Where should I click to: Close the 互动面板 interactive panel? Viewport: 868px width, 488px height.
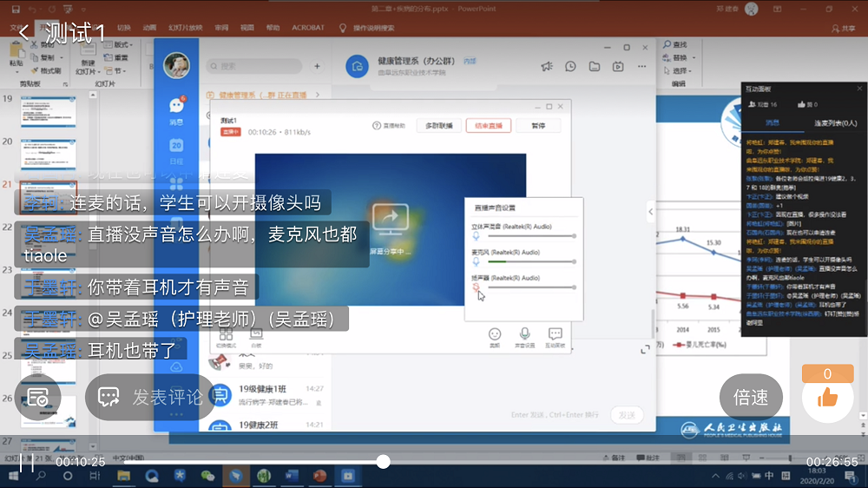tap(859, 89)
